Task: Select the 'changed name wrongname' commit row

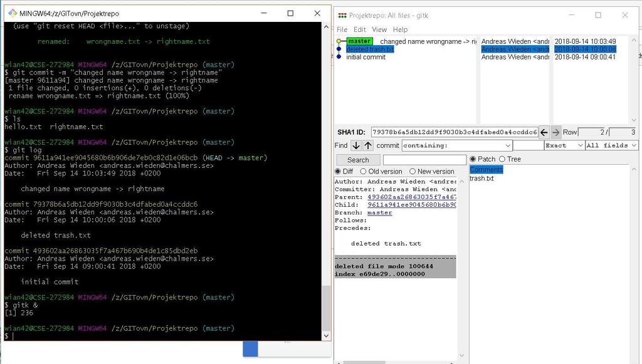Action: tap(428, 41)
